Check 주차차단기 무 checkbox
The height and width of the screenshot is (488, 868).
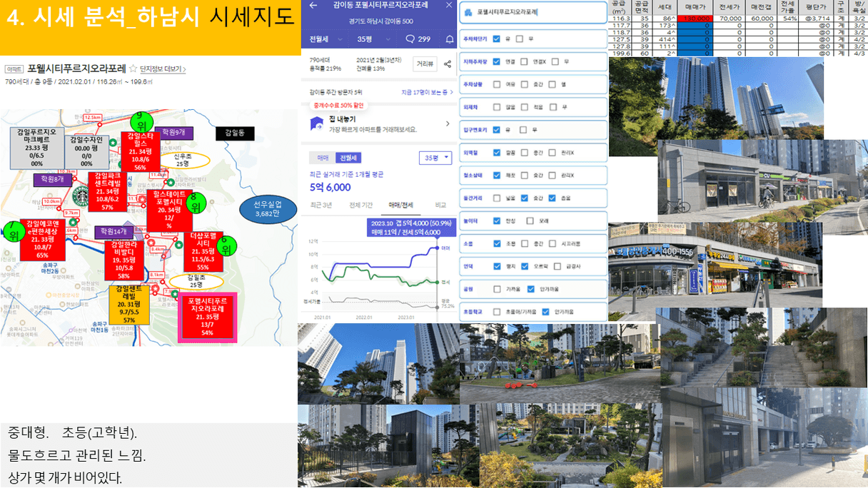[x=519, y=39]
